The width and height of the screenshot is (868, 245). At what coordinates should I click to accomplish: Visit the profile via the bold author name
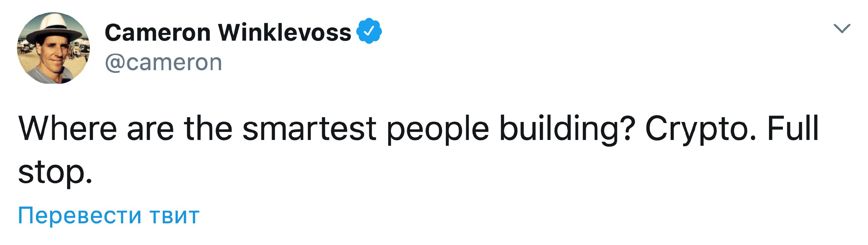click(x=228, y=33)
